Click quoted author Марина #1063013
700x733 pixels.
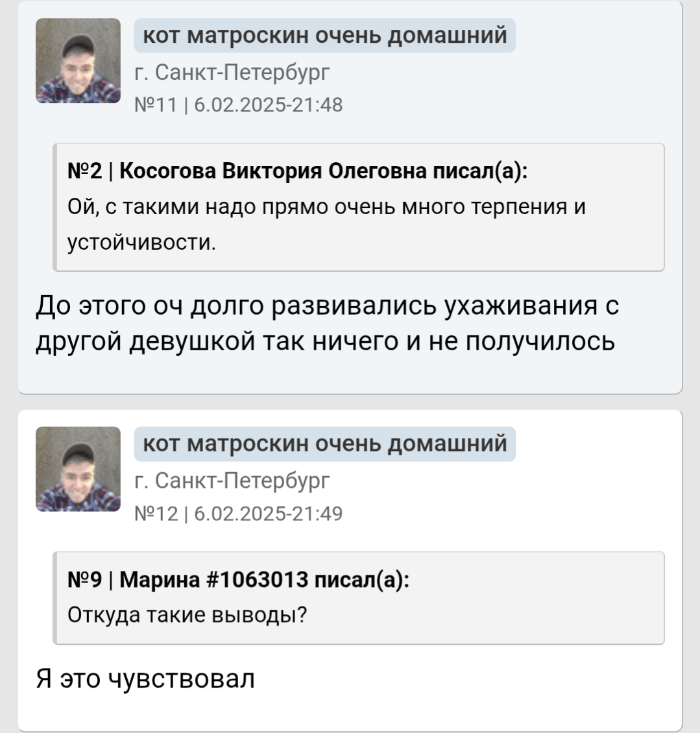pos(214,579)
